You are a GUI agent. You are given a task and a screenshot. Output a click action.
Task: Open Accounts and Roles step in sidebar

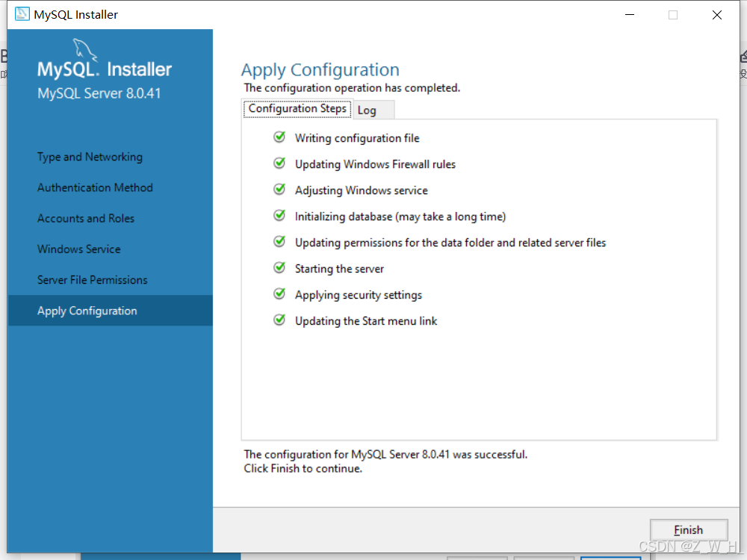click(86, 218)
